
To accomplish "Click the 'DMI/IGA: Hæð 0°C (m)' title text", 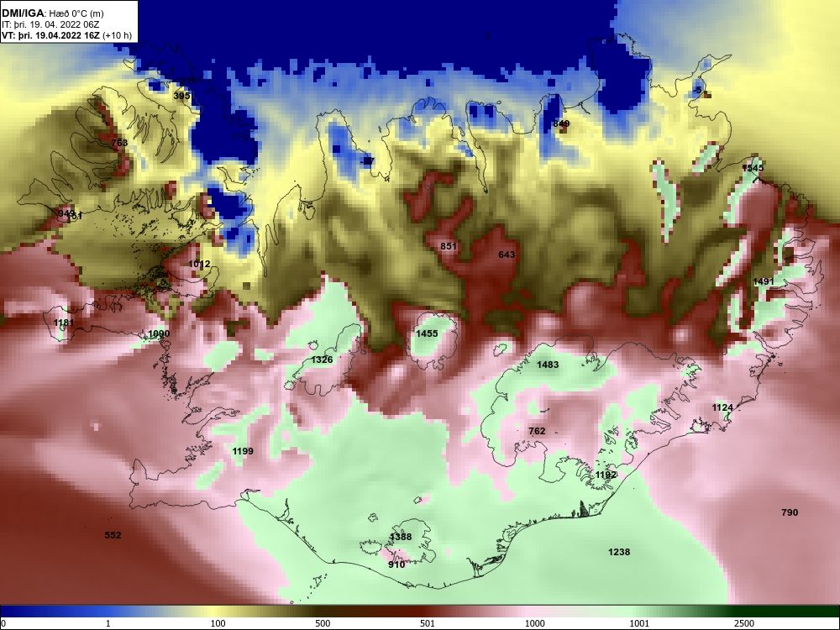I will (52, 13).
